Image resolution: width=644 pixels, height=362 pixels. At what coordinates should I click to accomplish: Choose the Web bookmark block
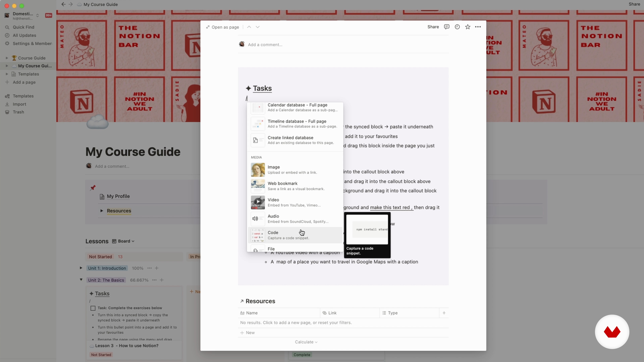pos(295,186)
